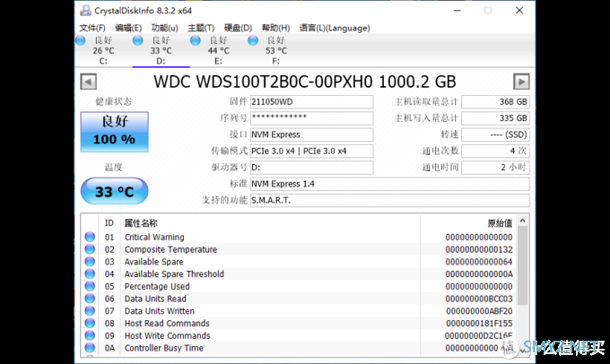Click the status orb for Available Spare Threshold
The height and width of the screenshot is (364, 610).
tap(90, 273)
